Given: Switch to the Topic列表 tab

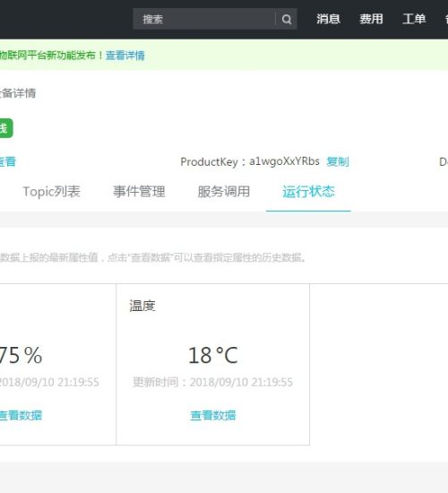Looking at the screenshot, I should click(x=52, y=192).
